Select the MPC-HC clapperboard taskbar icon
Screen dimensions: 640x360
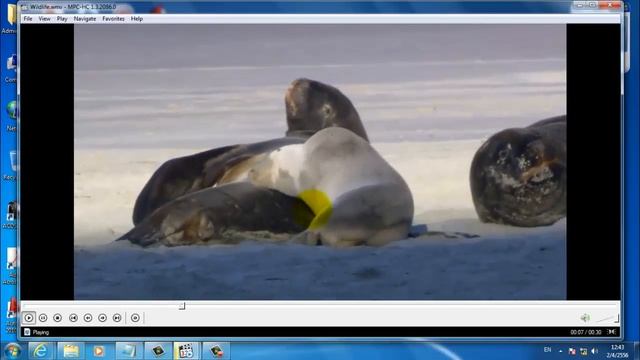pyautogui.click(x=186, y=351)
